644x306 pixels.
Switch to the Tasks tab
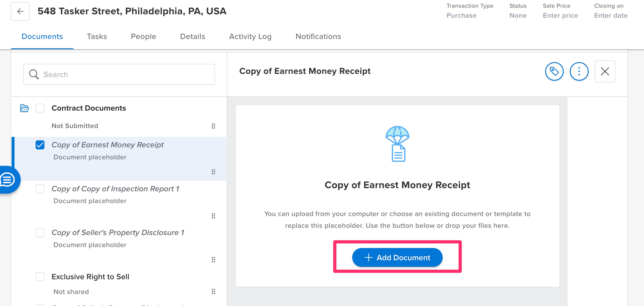tap(97, 36)
